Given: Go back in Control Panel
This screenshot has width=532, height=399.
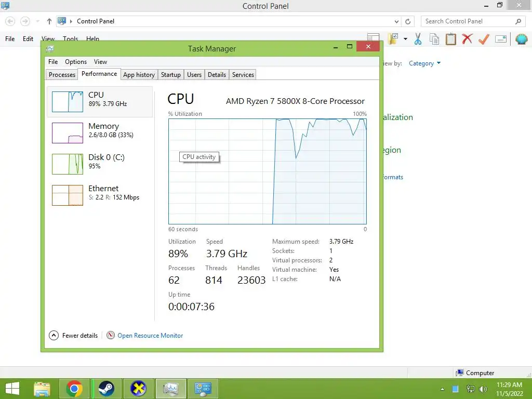Looking at the screenshot, I should click(x=10, y=21).
